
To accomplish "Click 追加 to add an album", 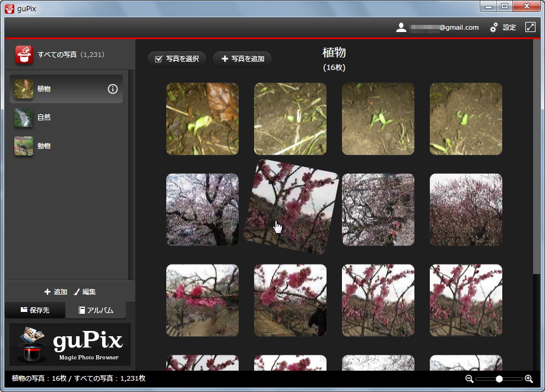I will coord(56,292).
